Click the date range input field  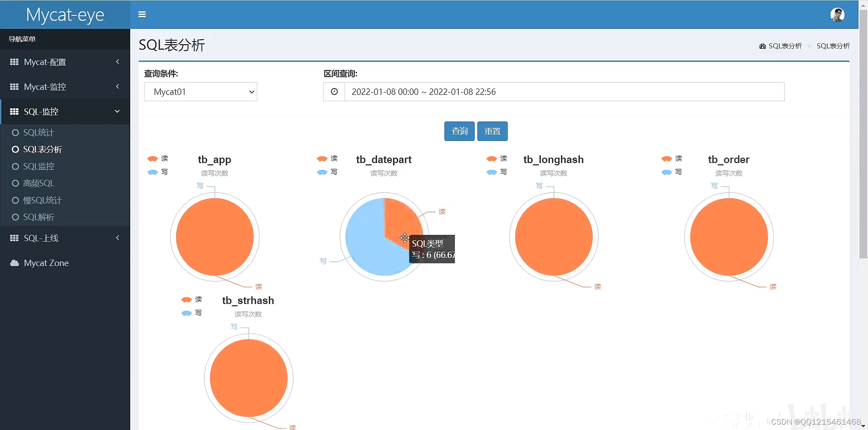point(564,92)
